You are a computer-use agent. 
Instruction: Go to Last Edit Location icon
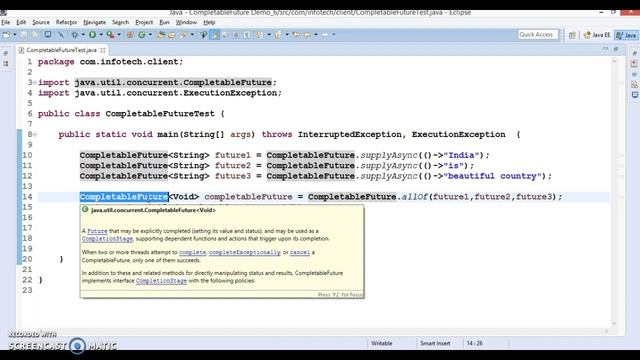(296, 35)
